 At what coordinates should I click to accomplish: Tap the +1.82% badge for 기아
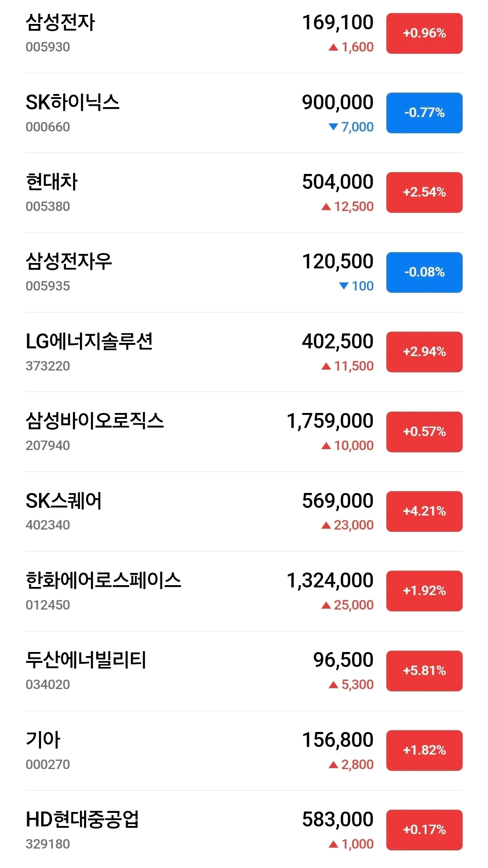[x=424, y=751]
